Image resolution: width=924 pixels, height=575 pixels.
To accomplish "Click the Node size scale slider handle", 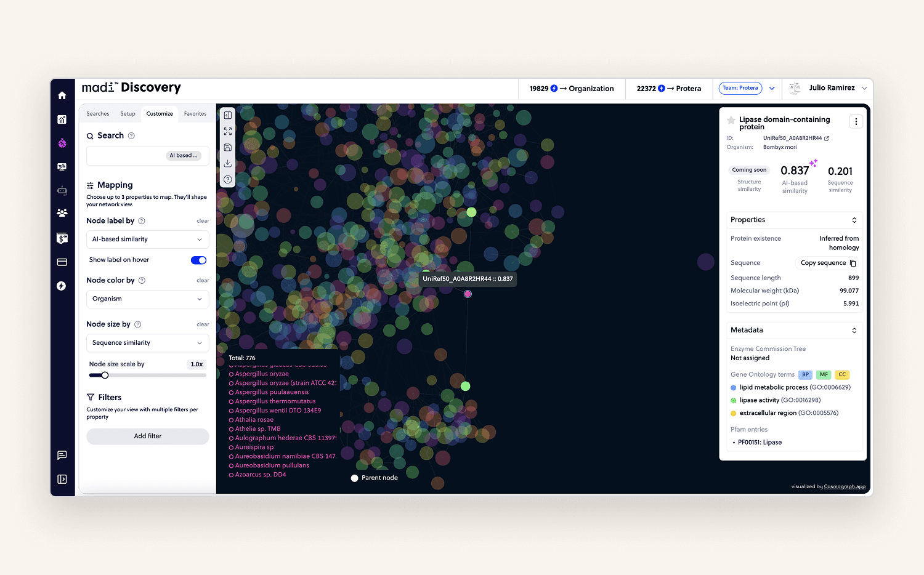I will (x=105, y=375).
